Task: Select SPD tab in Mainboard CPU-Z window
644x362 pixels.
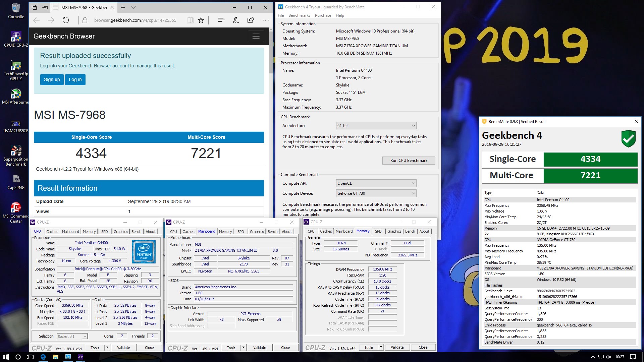Action: coord(241,232)
